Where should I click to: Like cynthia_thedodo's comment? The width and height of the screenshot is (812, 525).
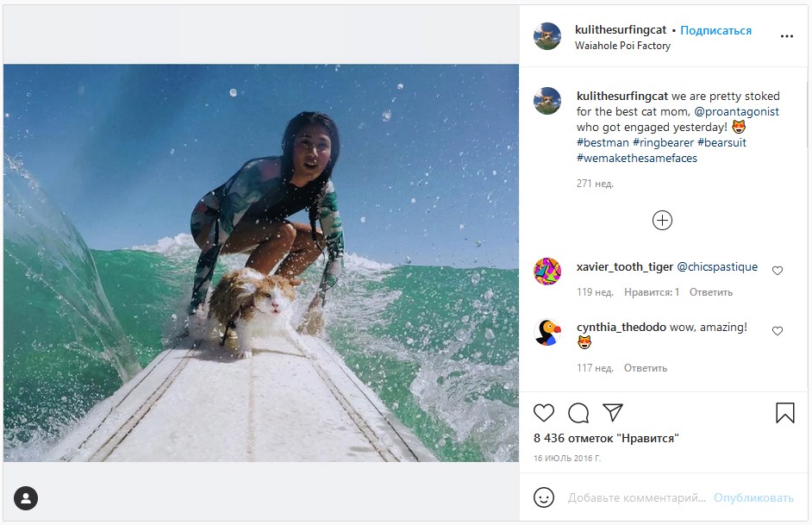[778, 331]
